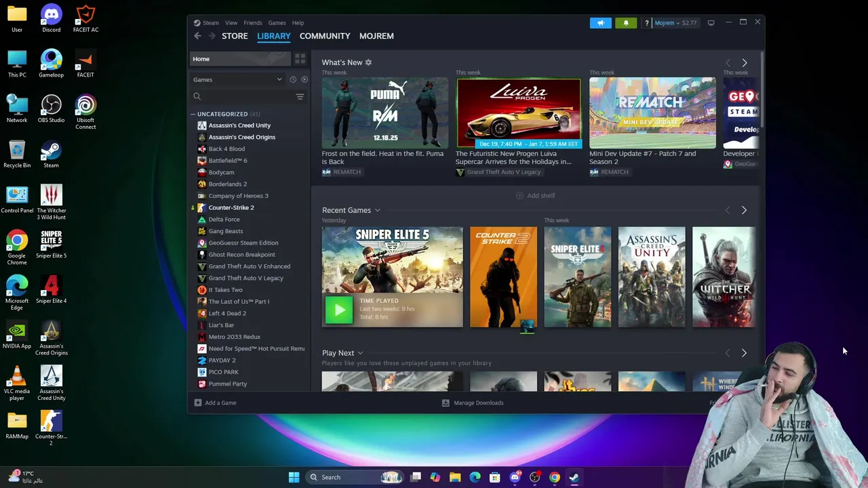The height and width of the screenshot is (488, 868).
Task: Switch to the COMMUNITY tab
Action: coord(325,36)
